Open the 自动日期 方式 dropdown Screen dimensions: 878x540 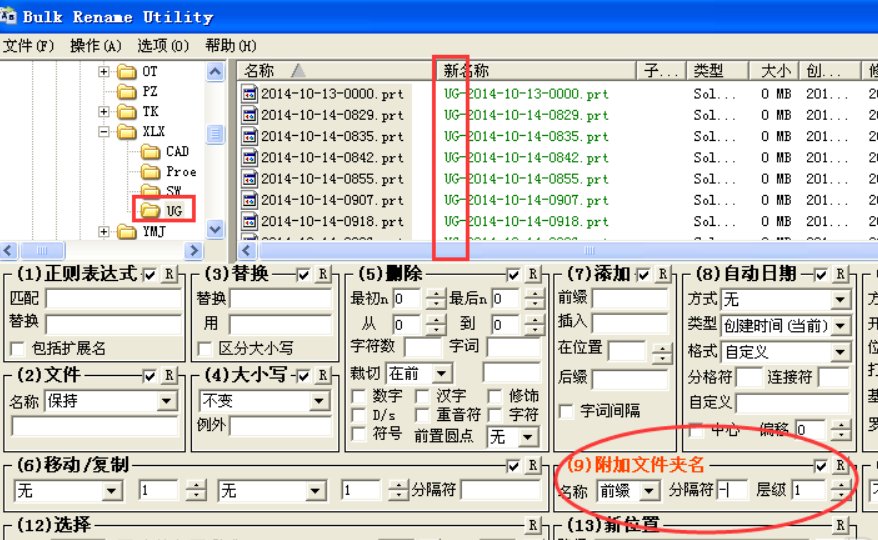pyautogui.click(x=840, y=300)
